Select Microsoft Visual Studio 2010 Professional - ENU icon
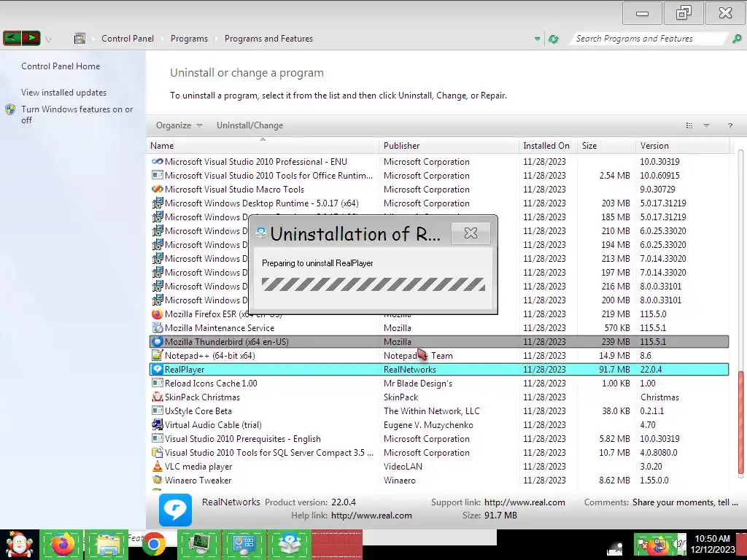The image size is (747, 560). click(x=158, y=161)
